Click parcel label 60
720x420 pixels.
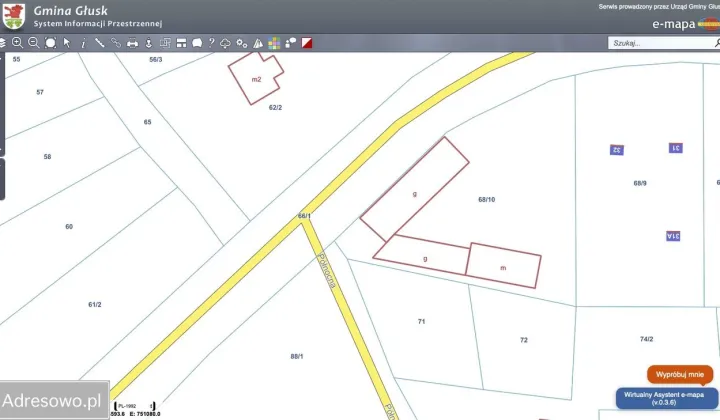pos(69,227)
